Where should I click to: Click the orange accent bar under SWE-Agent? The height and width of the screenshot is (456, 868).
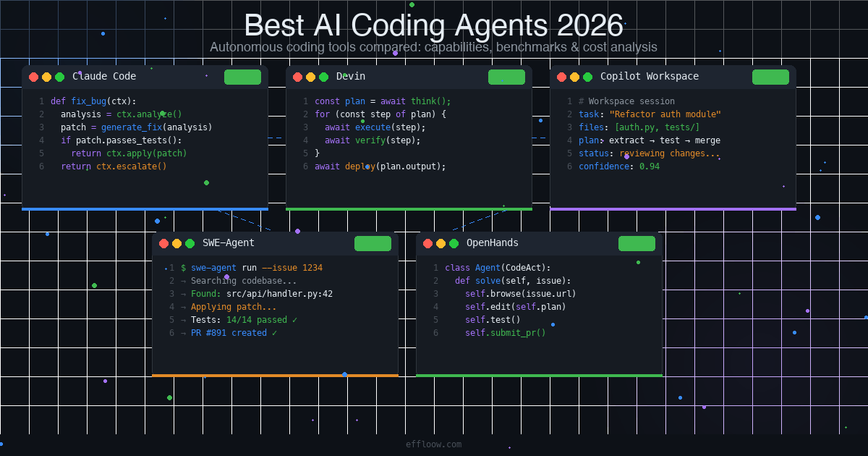[x=275, y=375]
